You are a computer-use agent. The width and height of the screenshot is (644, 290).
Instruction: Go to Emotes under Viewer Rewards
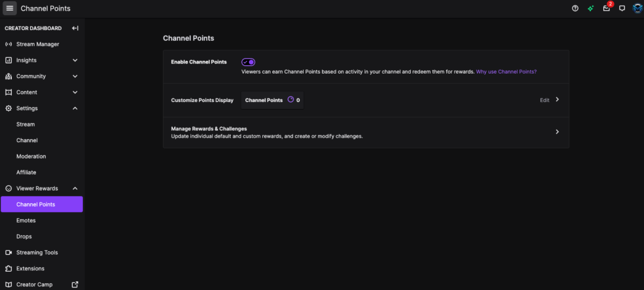point(26,220)
